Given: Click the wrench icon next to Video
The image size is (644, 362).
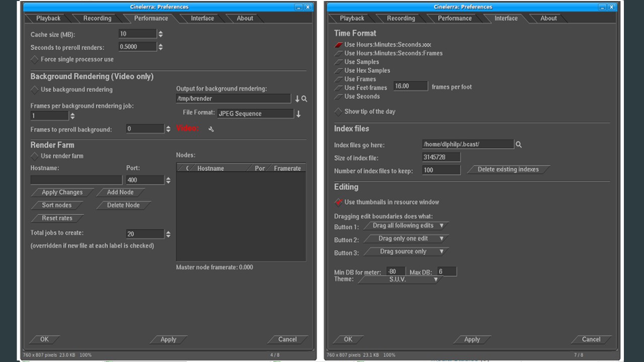Looking at the screenshot, I should [211, 129].
